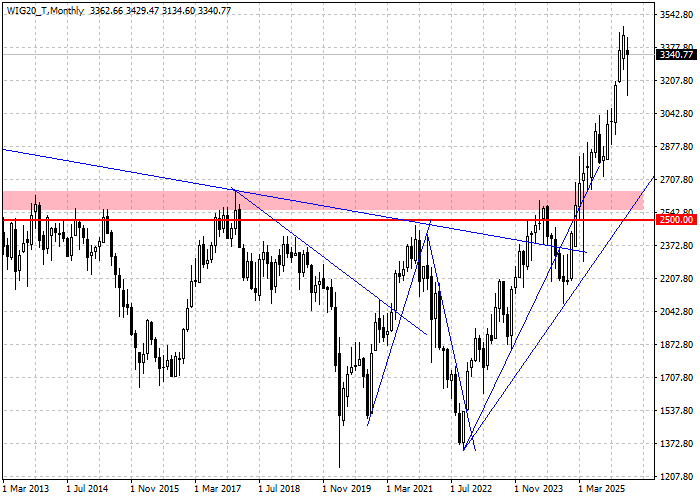Click the current price label 3340.77
Viewport: 700px width, 500px height.
(x=676, y=55)
